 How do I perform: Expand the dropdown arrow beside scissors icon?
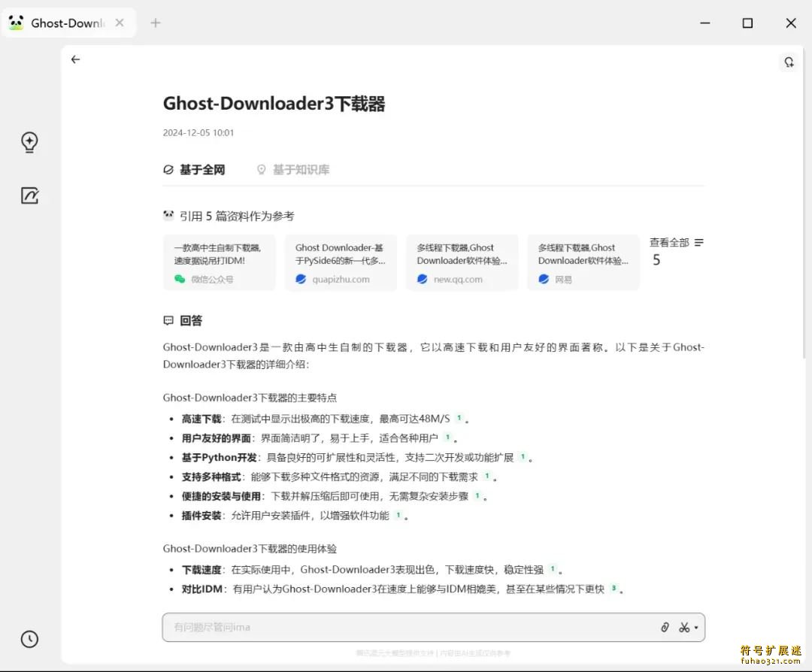click(x=696, y=628)
